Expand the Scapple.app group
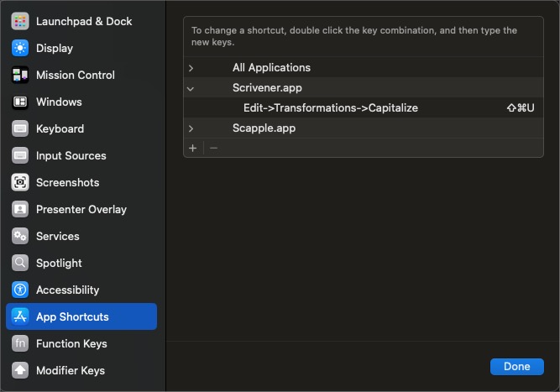The height and width of the screenshot is (392, 560). pos(191,128)
